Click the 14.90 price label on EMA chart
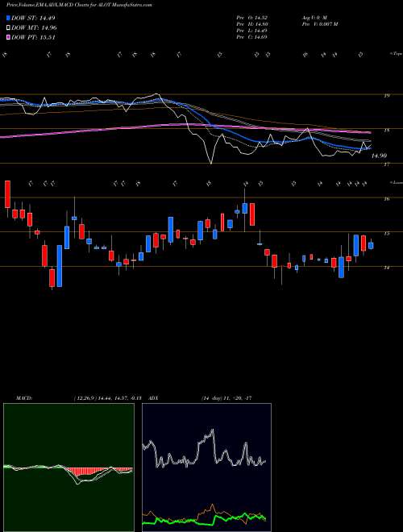 (379, 156)
